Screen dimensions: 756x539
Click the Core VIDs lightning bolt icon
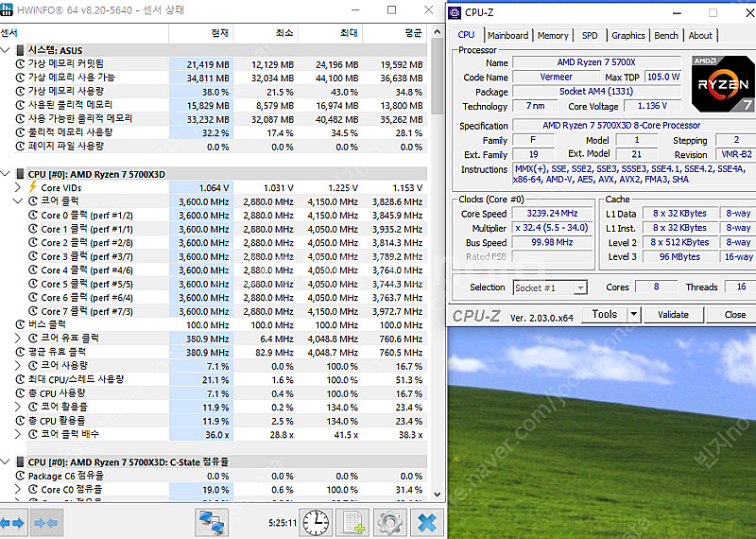tap(33, 187)
